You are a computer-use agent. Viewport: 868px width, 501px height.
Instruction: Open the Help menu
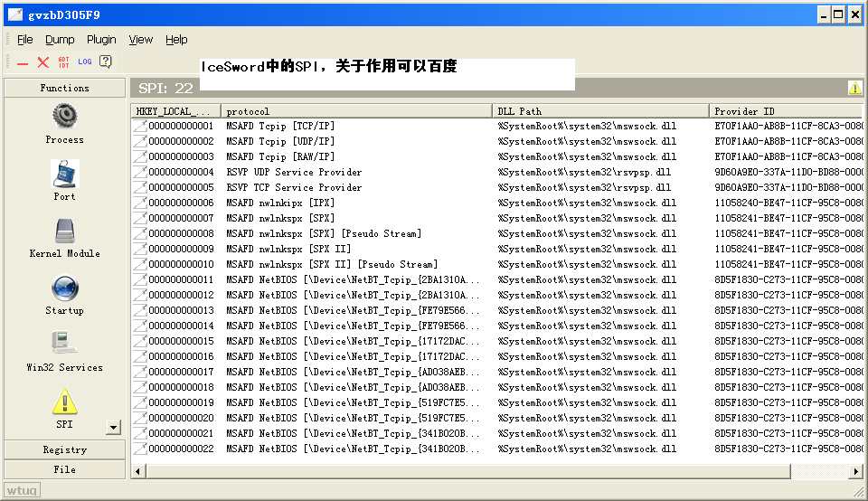[x=176, y=40]
